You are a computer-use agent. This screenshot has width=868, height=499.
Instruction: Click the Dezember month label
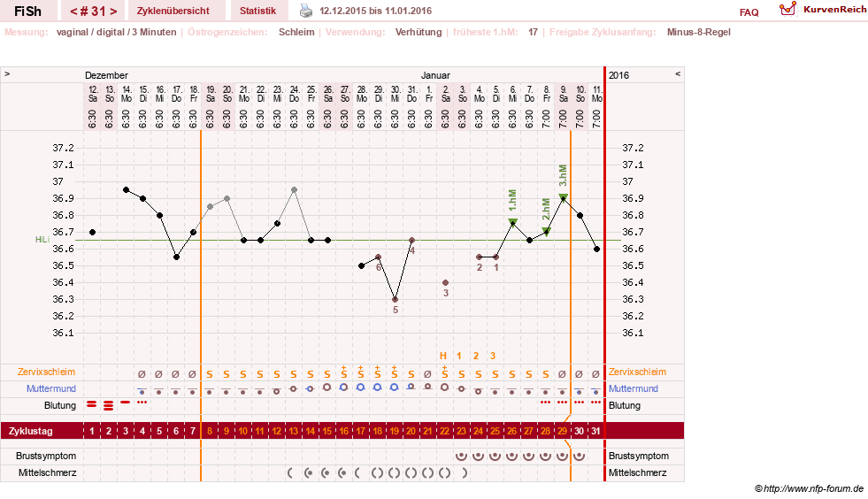pos(106,75)
